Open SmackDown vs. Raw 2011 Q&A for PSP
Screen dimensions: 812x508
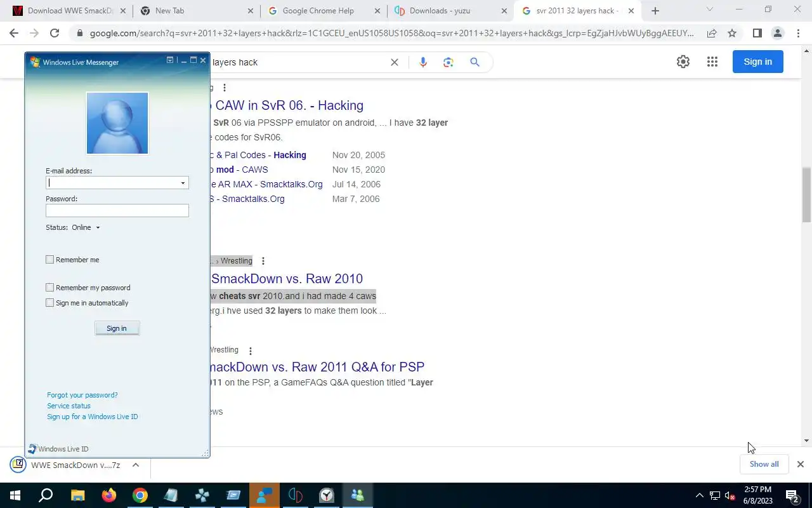(x=317, y=367)
